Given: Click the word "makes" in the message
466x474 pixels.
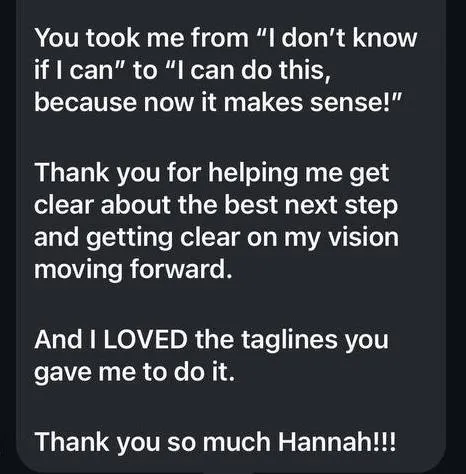Looking at the screenshot, I should point(263,102).
